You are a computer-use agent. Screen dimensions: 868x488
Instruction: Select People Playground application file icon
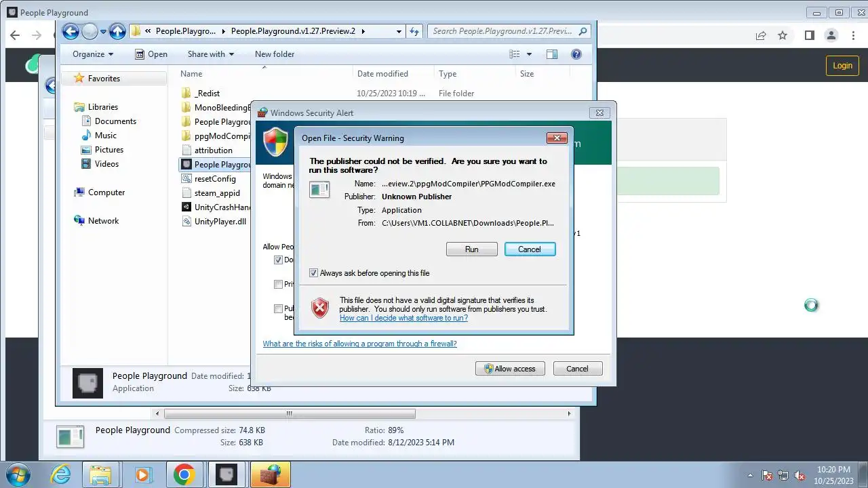pyautogui.click(x=187, y=165)
